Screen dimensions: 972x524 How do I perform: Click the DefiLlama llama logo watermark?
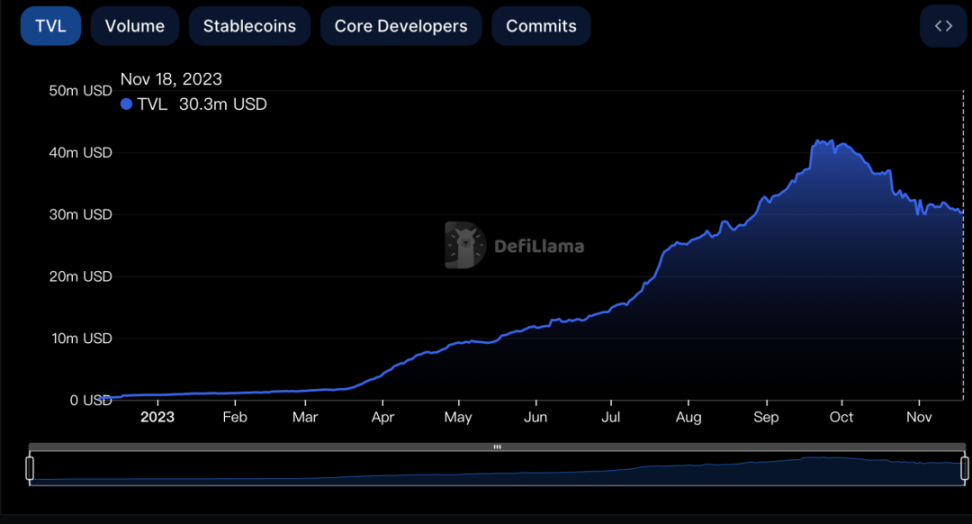tap(465, 245)
